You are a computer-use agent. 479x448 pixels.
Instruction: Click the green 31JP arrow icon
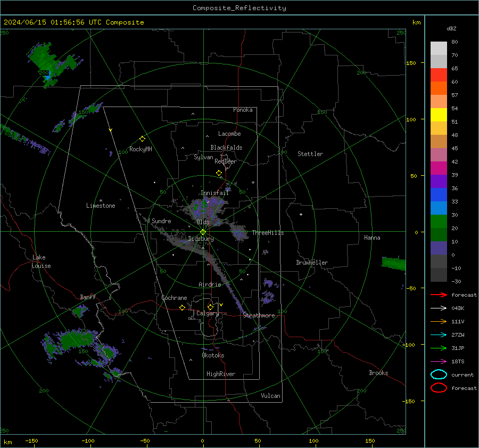pyautogui.click(x=439, y=348)
